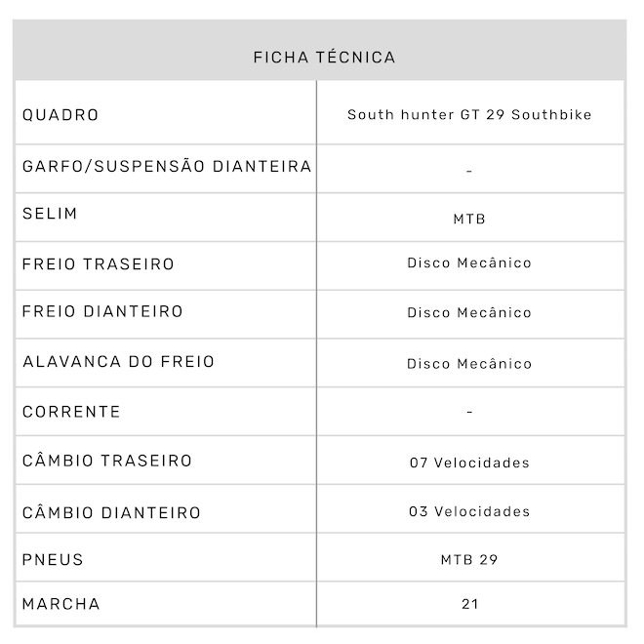
Task: Click Disco Mecânico in FREIO DIANTEIRO row
Action: tap(469, 313)
